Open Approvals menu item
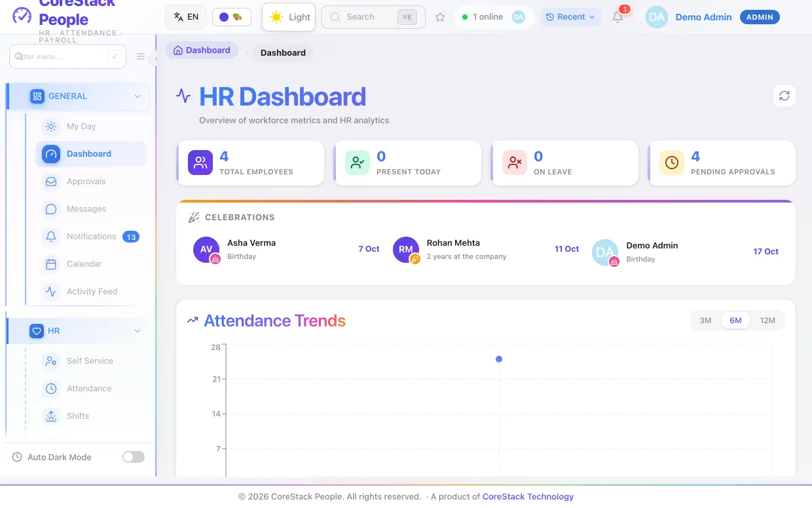Viewport: 812px width, 508px height. click(x=91, y=182)
